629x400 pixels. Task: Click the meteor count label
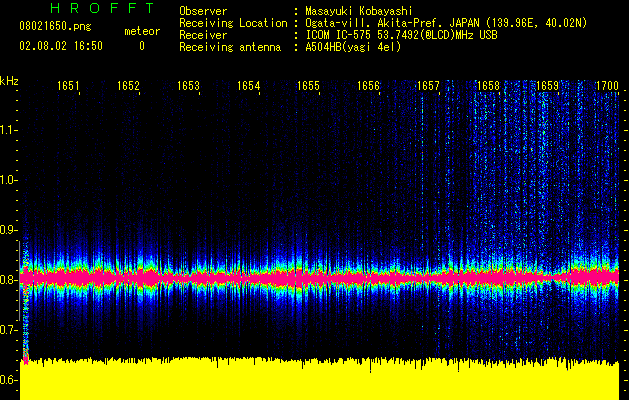tap(142, 31)
